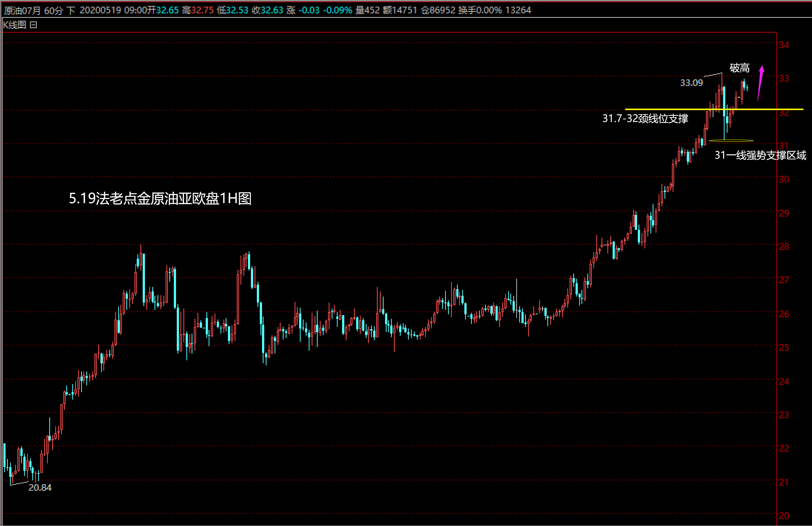The width and height of the screenshot is (812, 526).
Task: Collapse the K线图 panel box icon
Action: click(x=33, y=25)
